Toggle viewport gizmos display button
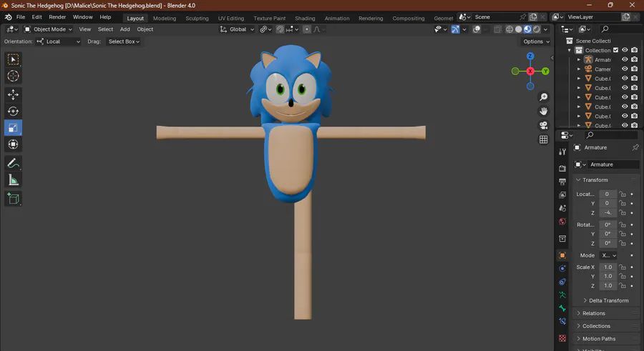Image resolution: width=644 pixels, height=351 pixels. pyautogui.click(x=455, y=29)
